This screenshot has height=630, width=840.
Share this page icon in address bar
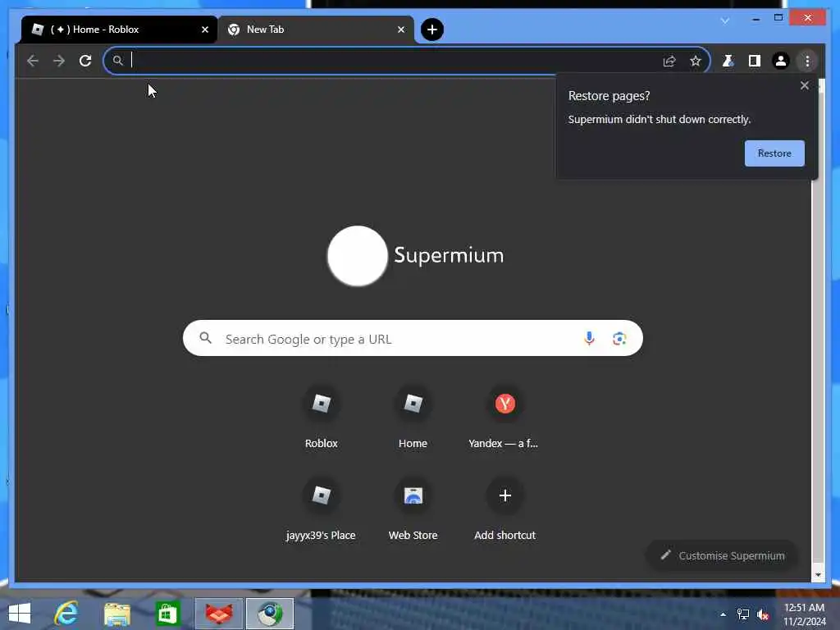[x=669, y=61]
